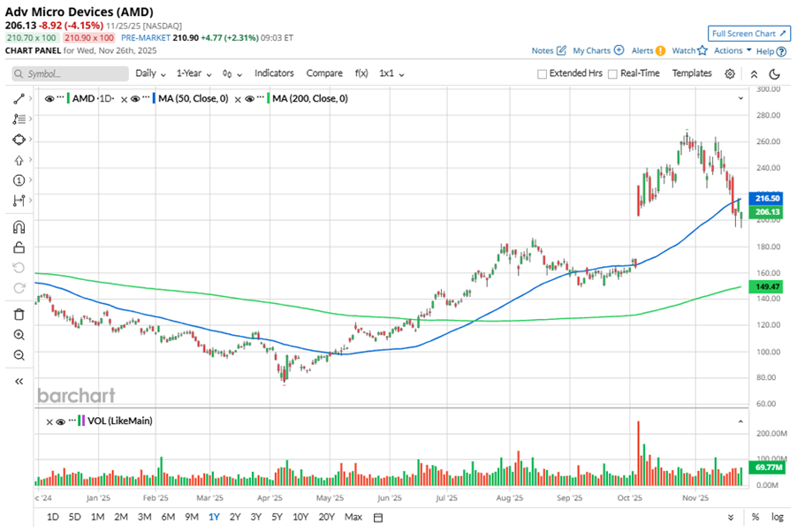797x532 pixels.
Task: Zoom out using the magnifier minus icon
Action: coord(19,355)
